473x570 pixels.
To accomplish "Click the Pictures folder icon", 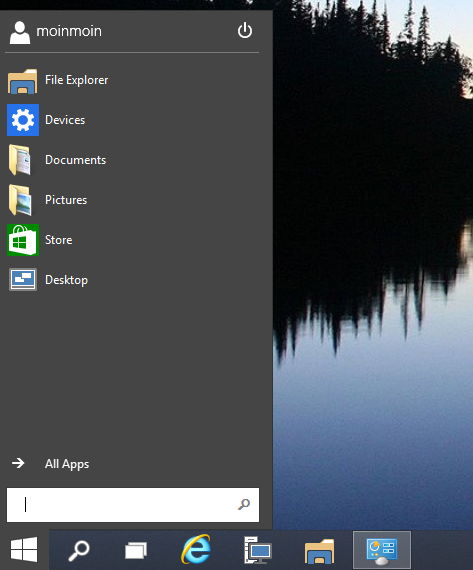I will tap(20, 200).
